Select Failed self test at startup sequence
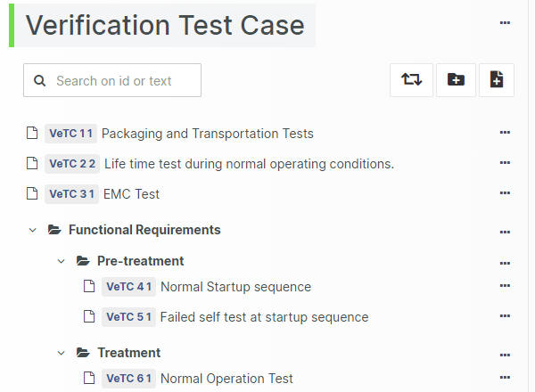Viewport: 535px width, 392px height. point(264,317)
